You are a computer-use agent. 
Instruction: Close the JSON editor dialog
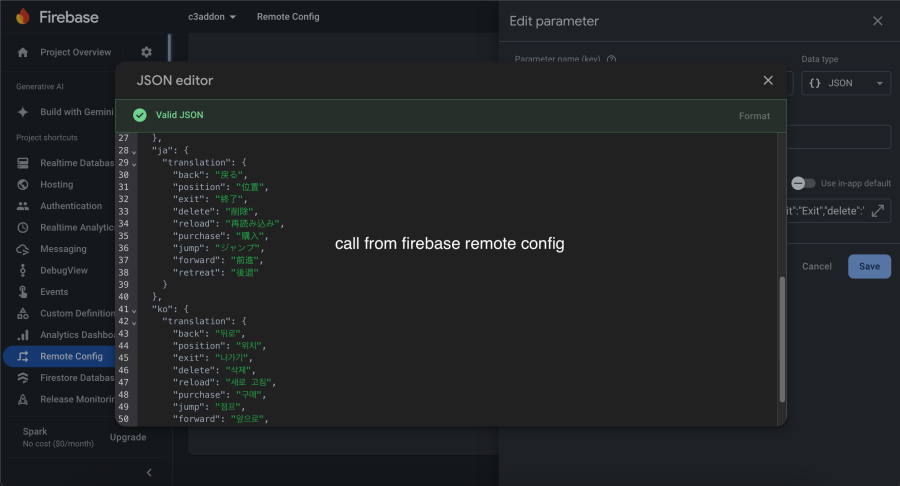[x=768, y=80]
